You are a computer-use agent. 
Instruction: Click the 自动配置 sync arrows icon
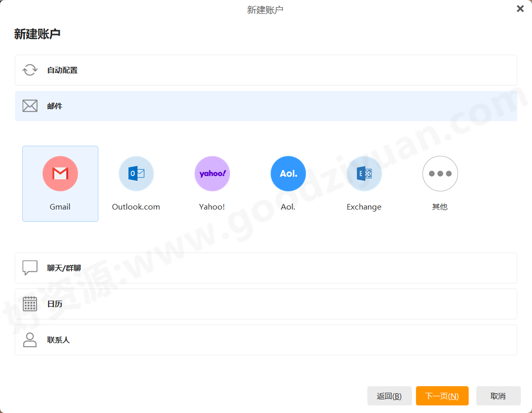30,70
